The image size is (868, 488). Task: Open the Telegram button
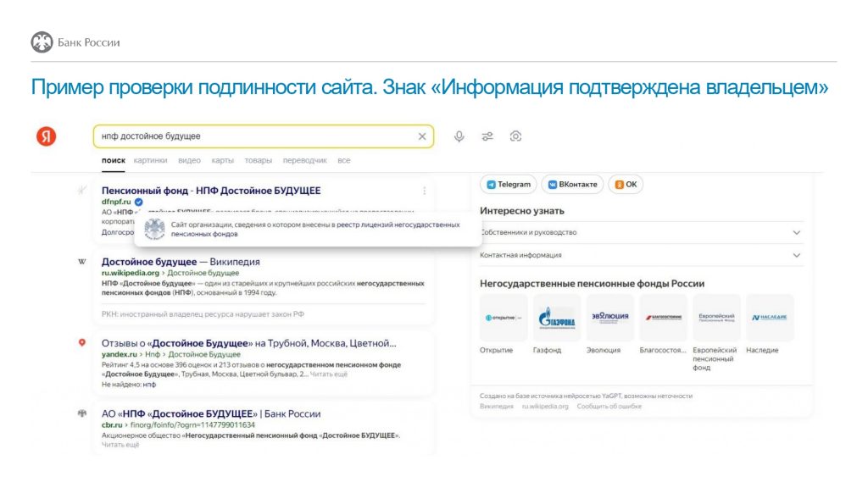click(509, 184)
